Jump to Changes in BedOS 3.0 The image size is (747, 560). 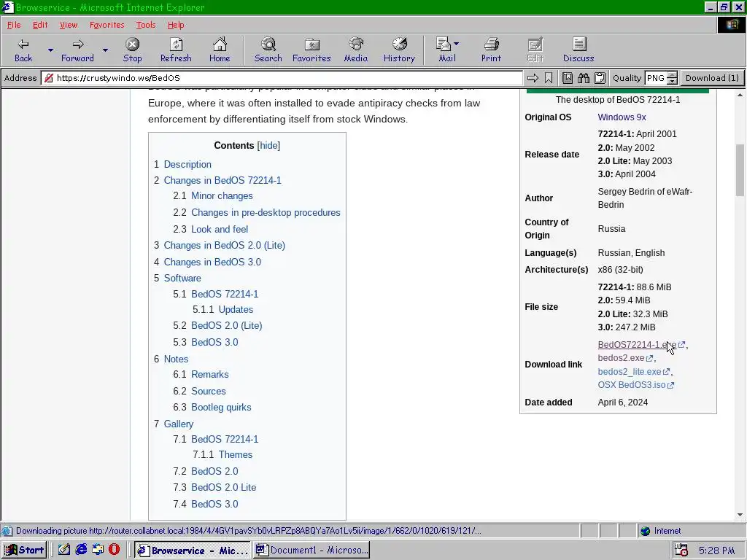click(x=212, y=262)
